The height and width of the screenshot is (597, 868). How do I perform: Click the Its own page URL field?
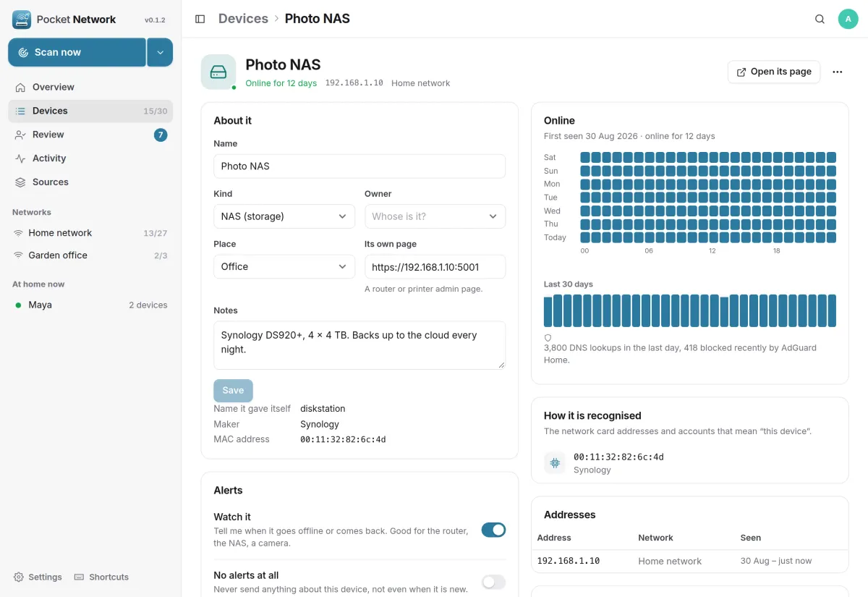click(x=435, y=266)
